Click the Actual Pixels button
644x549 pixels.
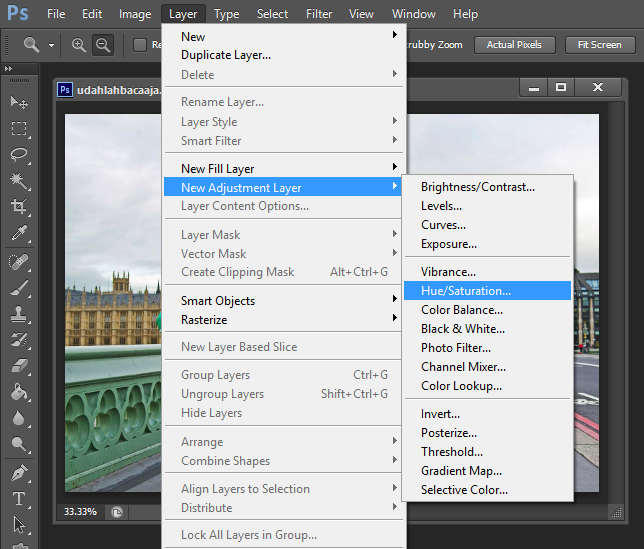pos(515,45)
